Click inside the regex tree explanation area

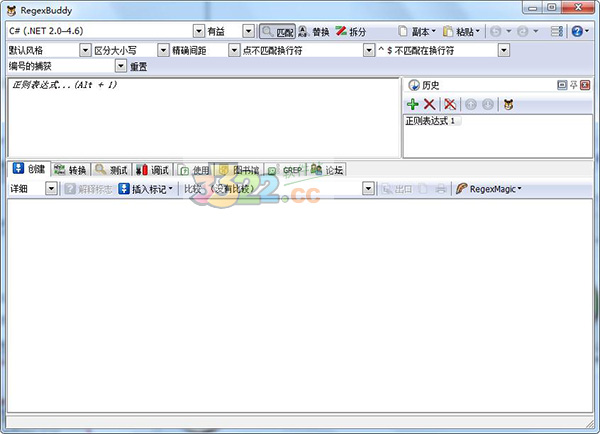pos(300,306)
